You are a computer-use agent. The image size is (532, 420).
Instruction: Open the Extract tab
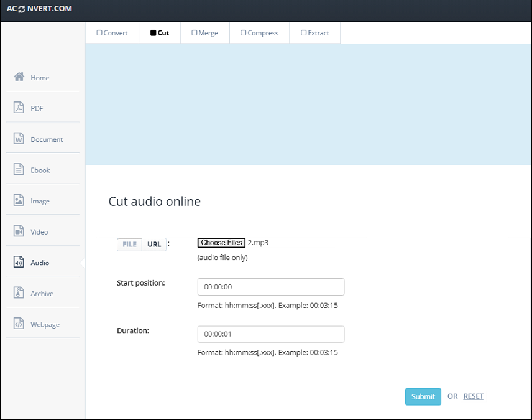[x=315, y=33]
